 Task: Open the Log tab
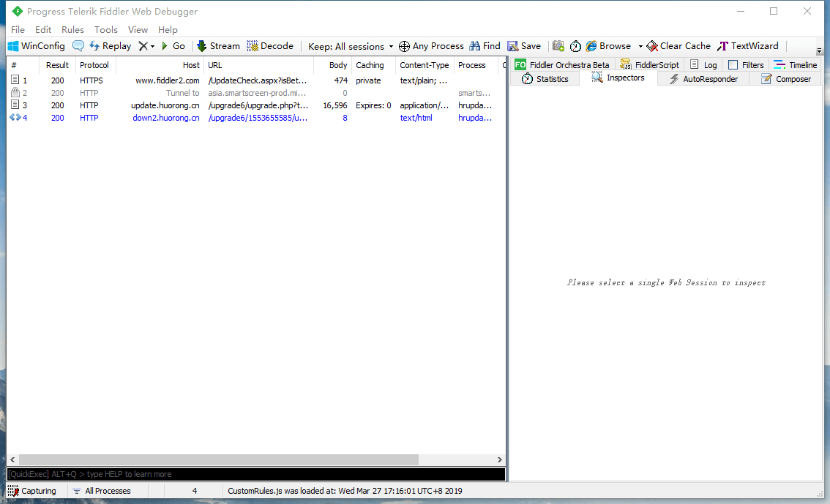click(703, 65)
